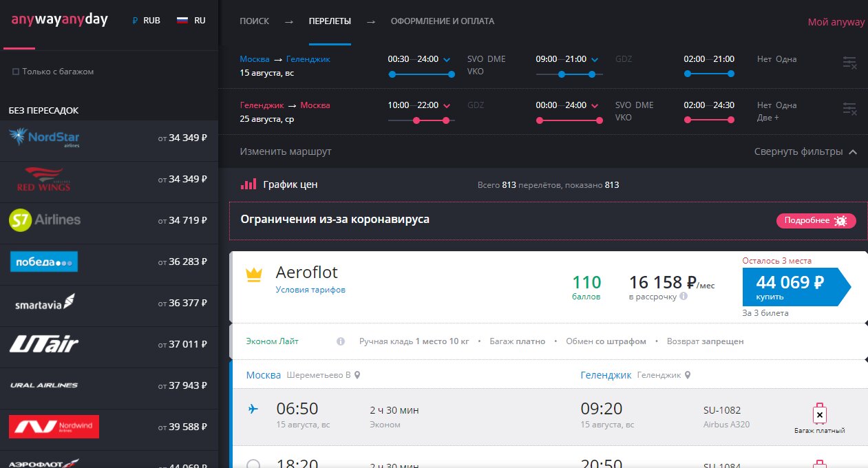Open Условия тарифов link
Viewport: 868px width, 468px height.
(x=310, y=290)
